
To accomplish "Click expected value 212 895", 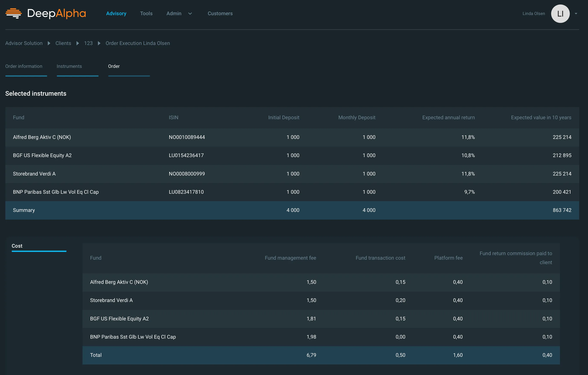I will click(562, 155).
